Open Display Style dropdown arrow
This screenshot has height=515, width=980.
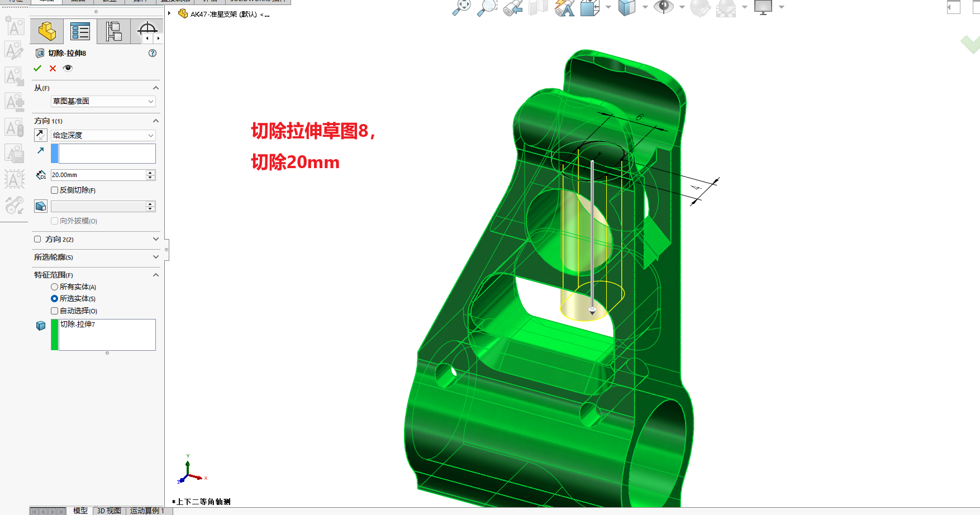click(x=645, y=7)
